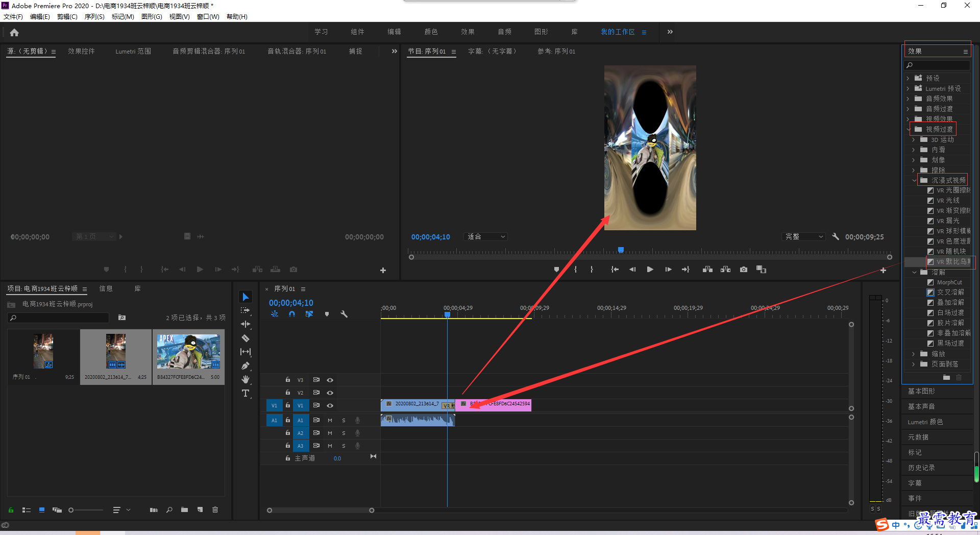Switch to 颜色 workspace
The width and height of the screenshot is (980, 535).
tap(431, 32)
